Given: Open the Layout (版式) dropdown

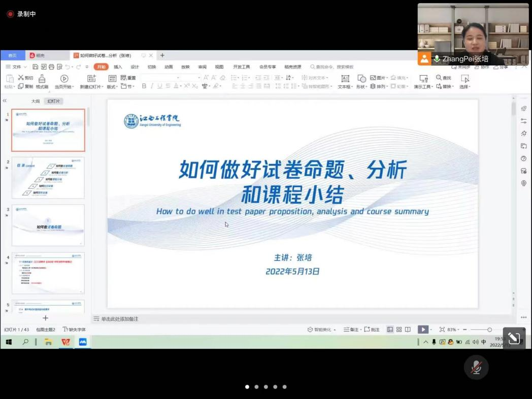Looking at the screenshot, I should pyautogui.click(x=112, y=87).
